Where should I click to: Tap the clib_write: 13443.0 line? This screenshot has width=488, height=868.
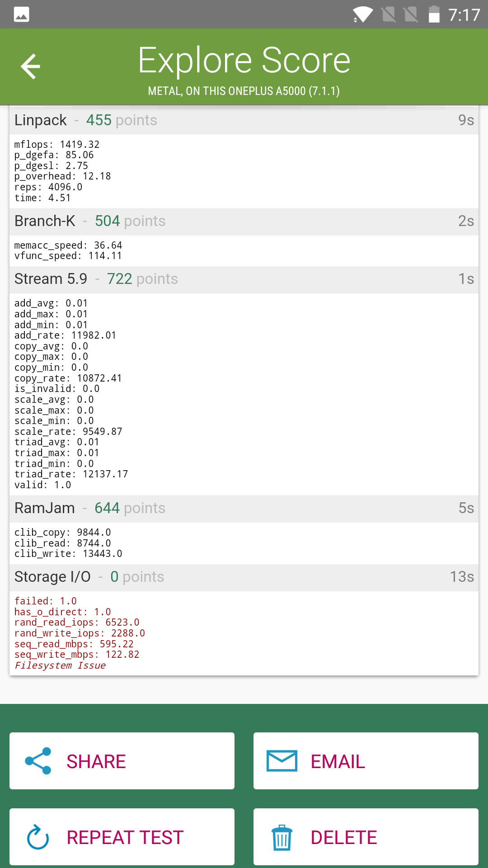point(68,554)
